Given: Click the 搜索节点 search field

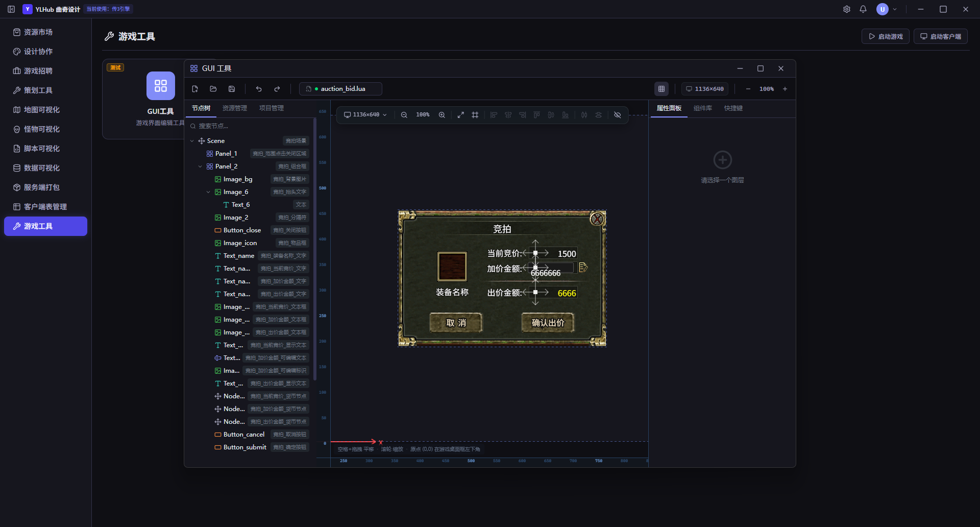Looking at the screenshot, I should [x=250, y=126].
